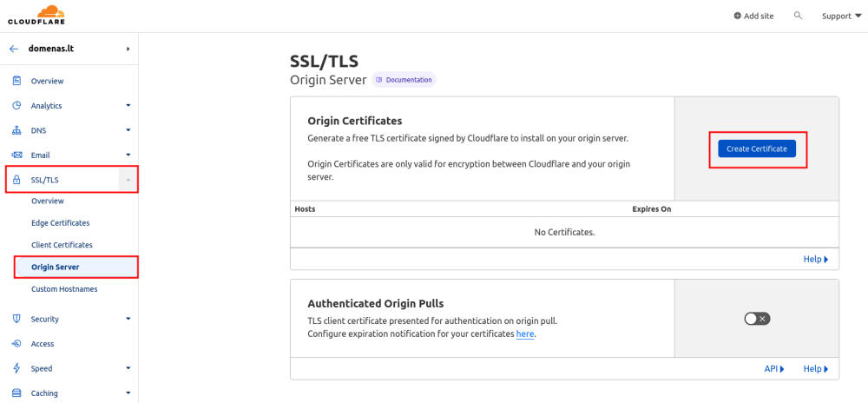This screenshot has height=403, width=868.
Task: Open API link under Authenticated Origin Pulls
Action: [774, 368]
